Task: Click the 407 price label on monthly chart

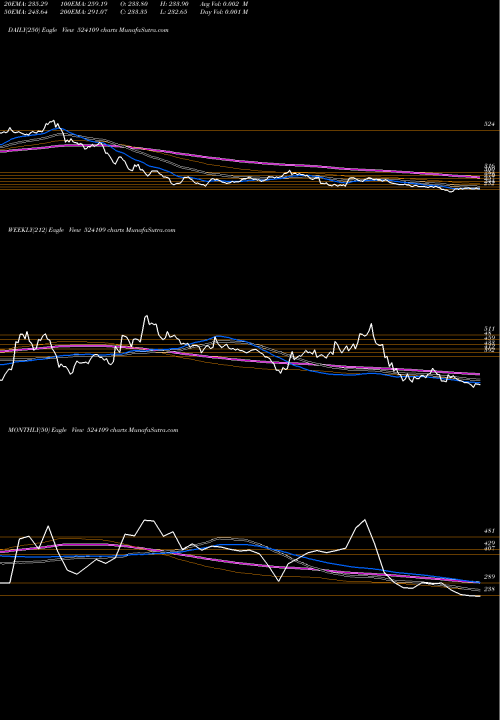Action: click(x=489, y=548)
